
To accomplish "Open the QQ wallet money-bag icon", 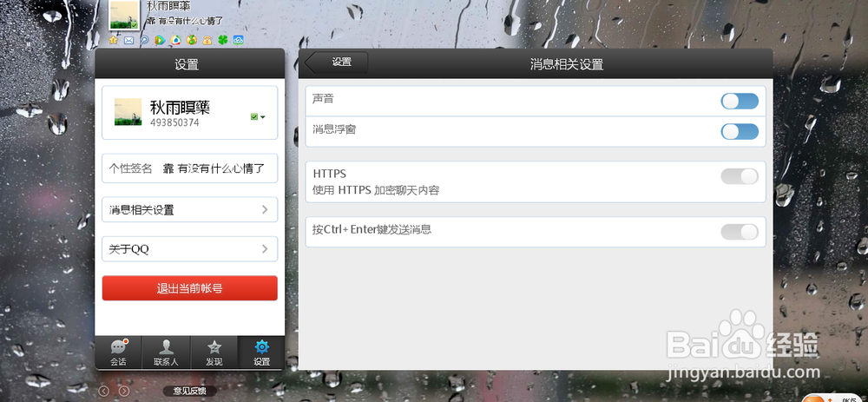I will [x=207, y=40].
